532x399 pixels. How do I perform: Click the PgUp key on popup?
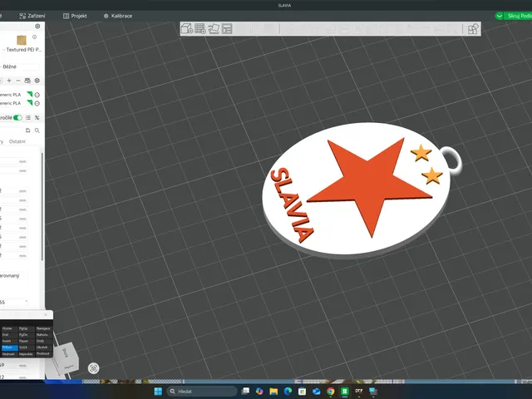(26, 328)
